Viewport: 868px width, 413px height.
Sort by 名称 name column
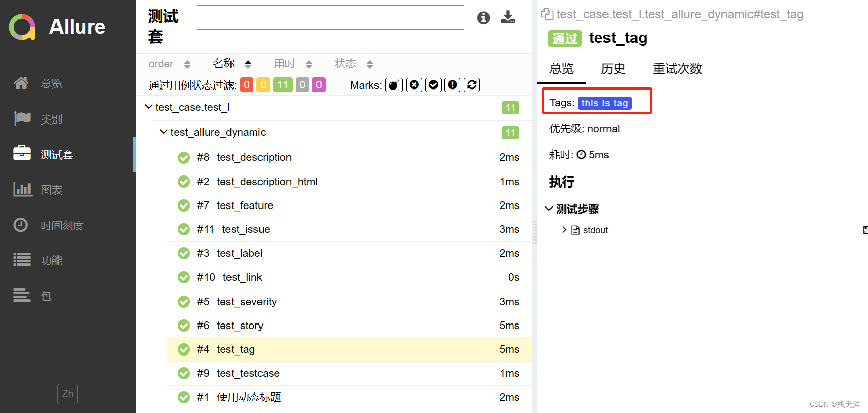(x=232, y=64)
